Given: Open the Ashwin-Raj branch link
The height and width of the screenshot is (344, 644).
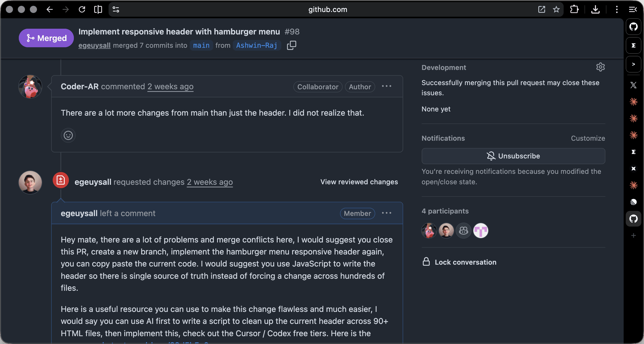Looking at the screenshot, I should [x=257, y=45].
